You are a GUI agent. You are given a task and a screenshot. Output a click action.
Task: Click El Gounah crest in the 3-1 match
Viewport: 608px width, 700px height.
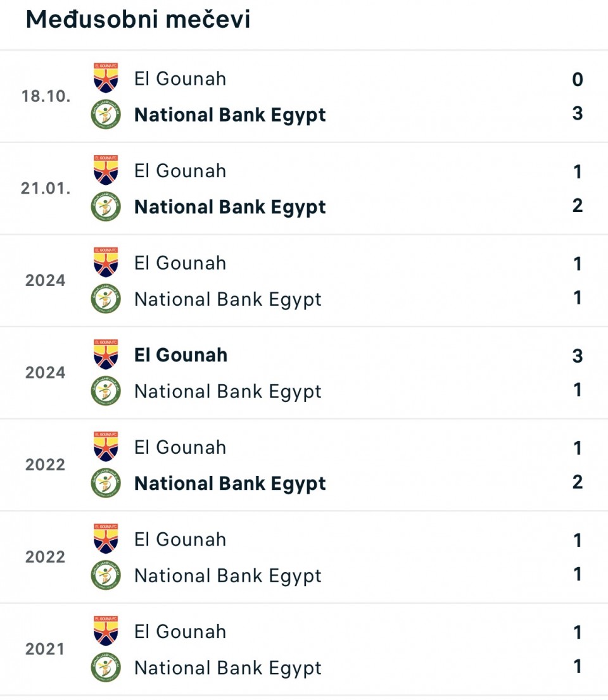click(x=106, y=355)
